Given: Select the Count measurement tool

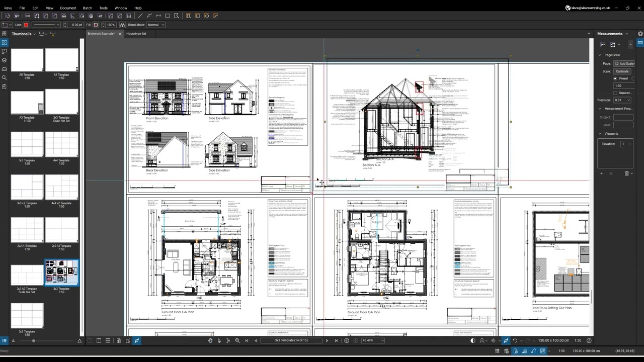Looking at the screenshot, I should point(100,16).
